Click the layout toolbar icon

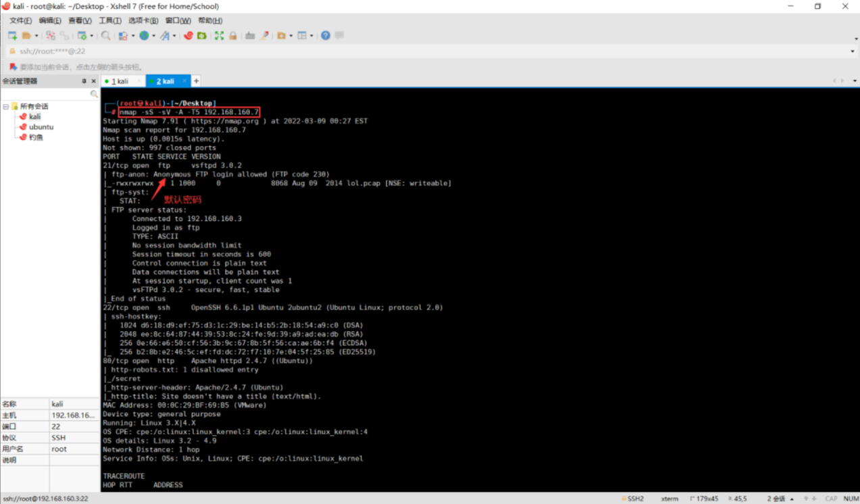coord(302,35)
